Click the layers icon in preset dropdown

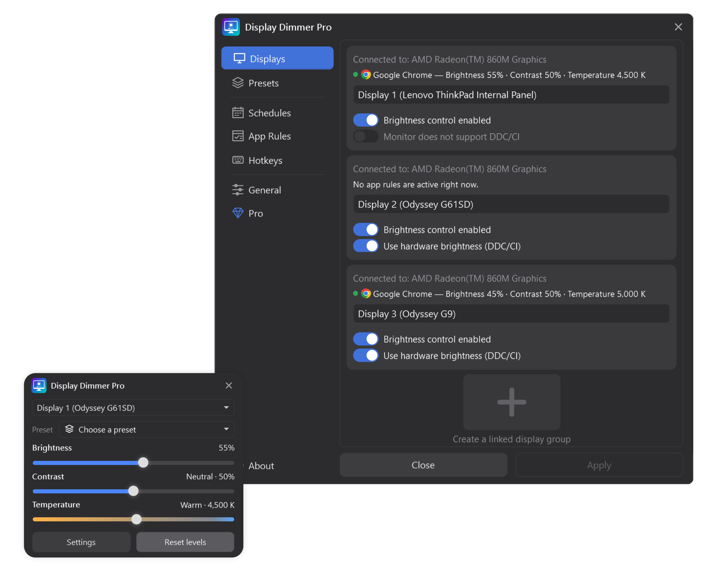click(x=69, y=429)
